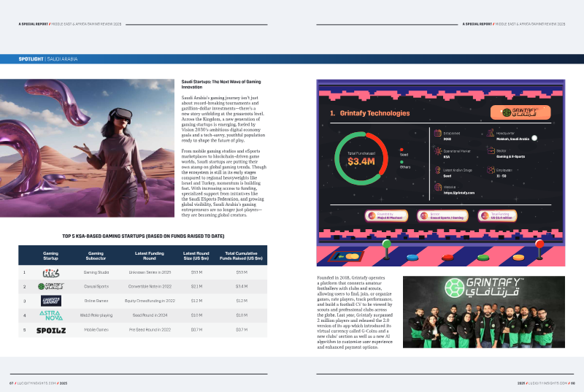The width and height of the screenshot is (584, 392).
Task: Click the $2.1 M latest round size cell
Action: [x=196, y=287]
